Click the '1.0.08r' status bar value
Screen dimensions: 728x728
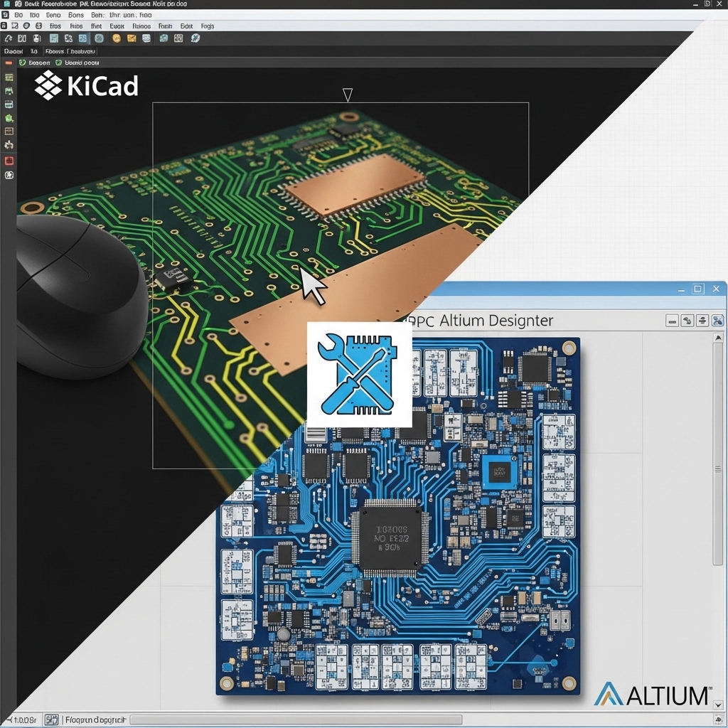(24, 720)
